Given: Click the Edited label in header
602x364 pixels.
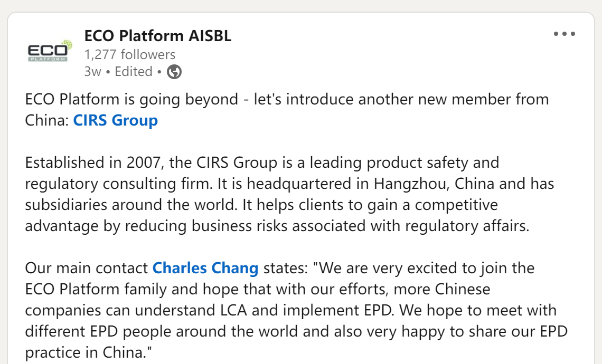Looking at the screenshot, I should pos(133,72).
